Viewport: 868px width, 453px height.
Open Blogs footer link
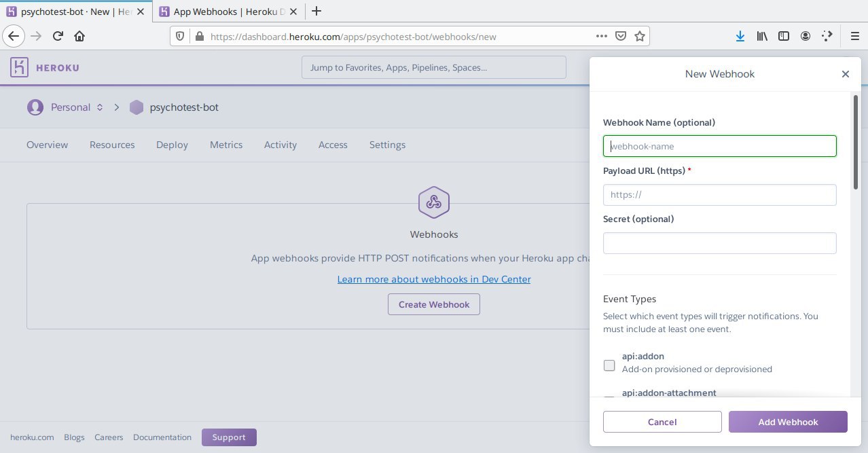(x=74, y=437)
